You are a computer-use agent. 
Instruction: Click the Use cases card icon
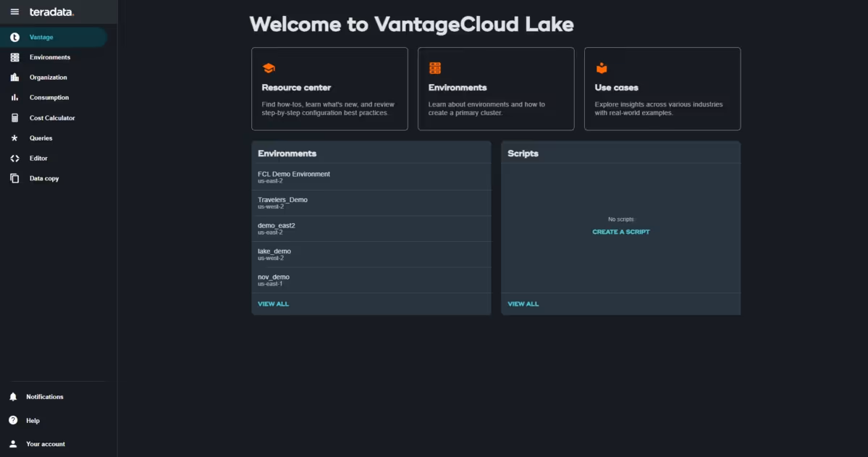[602, 68]
